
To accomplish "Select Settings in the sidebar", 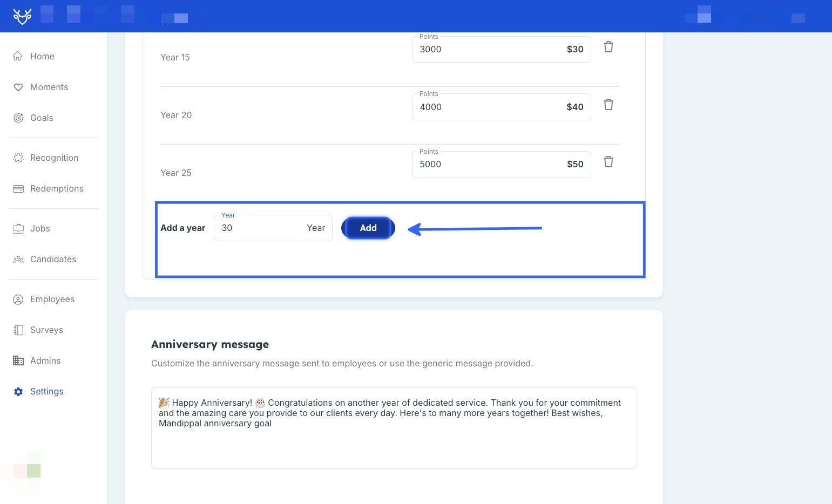I will point(46,391).
